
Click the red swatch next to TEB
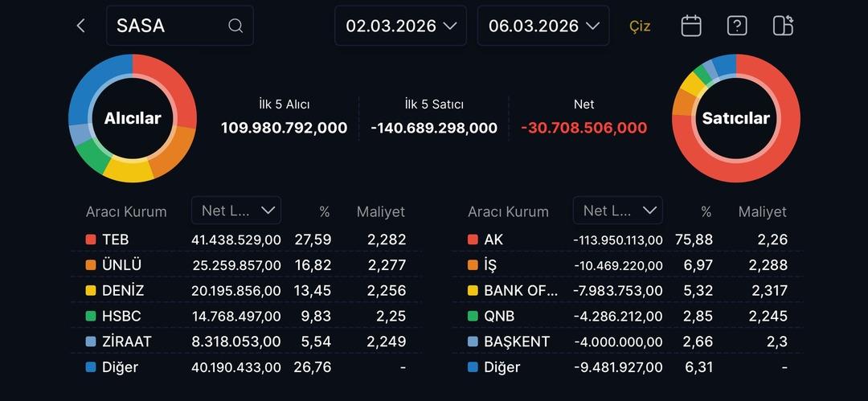click(91, 239)
